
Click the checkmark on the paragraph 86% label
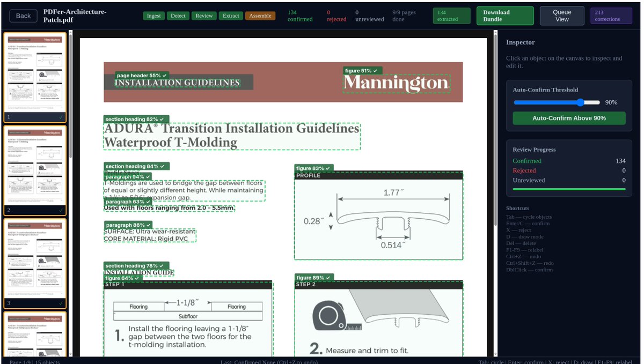pyautogui.click(x=149, y=225)
